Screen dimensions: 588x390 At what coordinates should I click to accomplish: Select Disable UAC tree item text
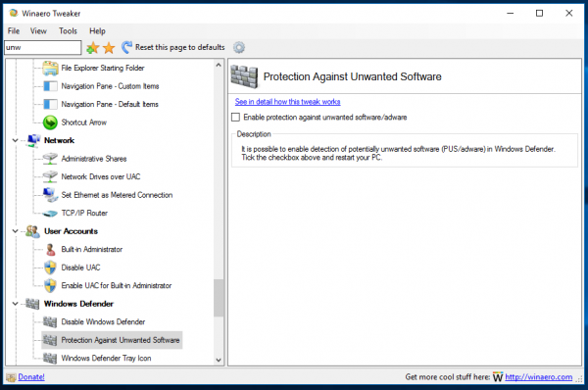point(80,268)
